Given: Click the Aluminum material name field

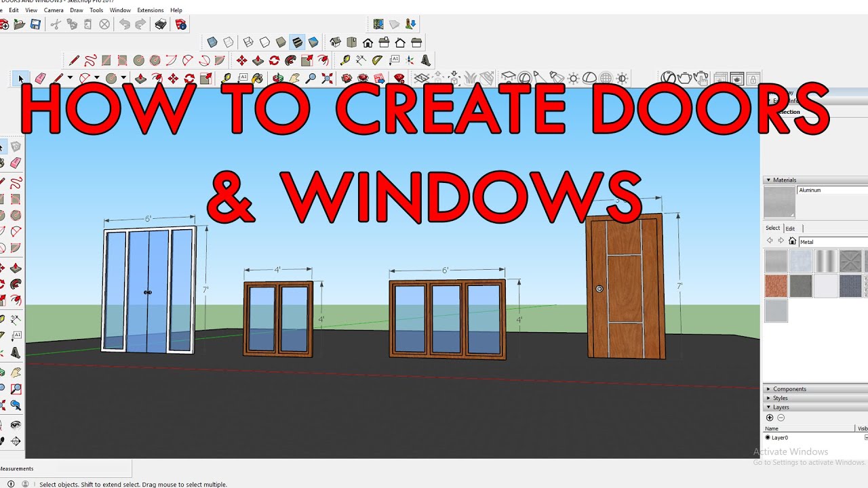Looking at the screenshot, I should click(x=833, y=190).
